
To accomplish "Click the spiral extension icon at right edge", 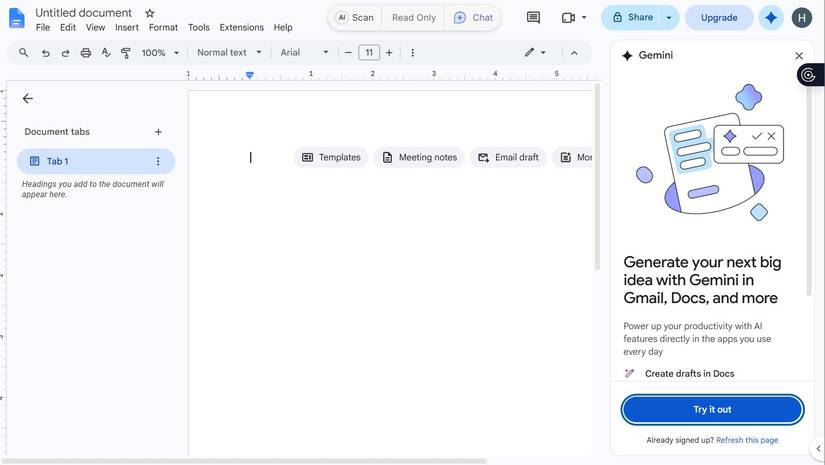I will click(x=809, y=75).
